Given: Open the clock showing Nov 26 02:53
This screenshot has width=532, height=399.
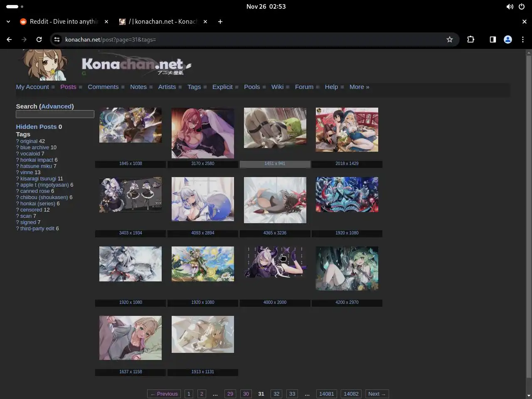Looking at the screenshot, I should click(266, 7).
